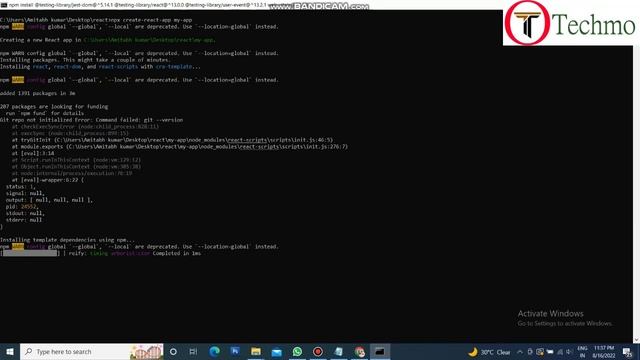Open the Mail app on the taskbar
Viewport: 640px width, 360px height.
click(276, 351)
